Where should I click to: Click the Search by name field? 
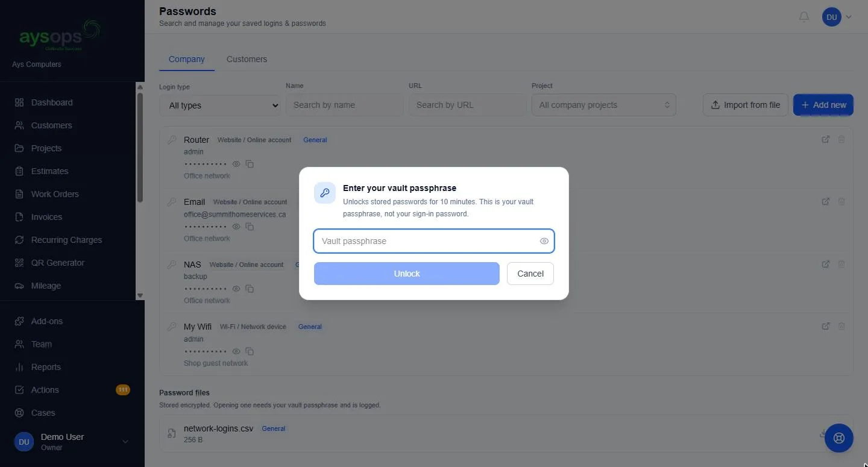tap(345, 105)
